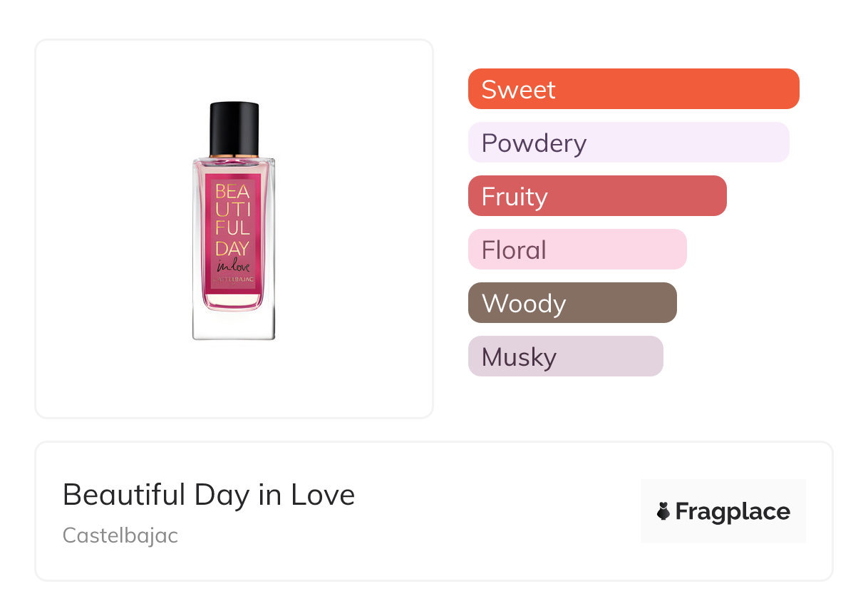The width and height of the screenshot is (868, 616).
Task: Click the gold collar ring under the cap
Action: (234, 155)
